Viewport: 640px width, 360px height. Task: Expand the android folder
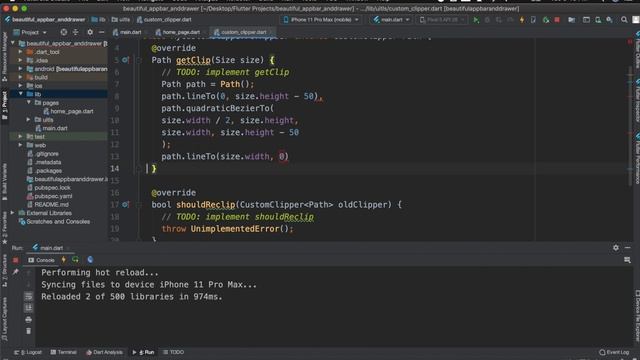20,69
